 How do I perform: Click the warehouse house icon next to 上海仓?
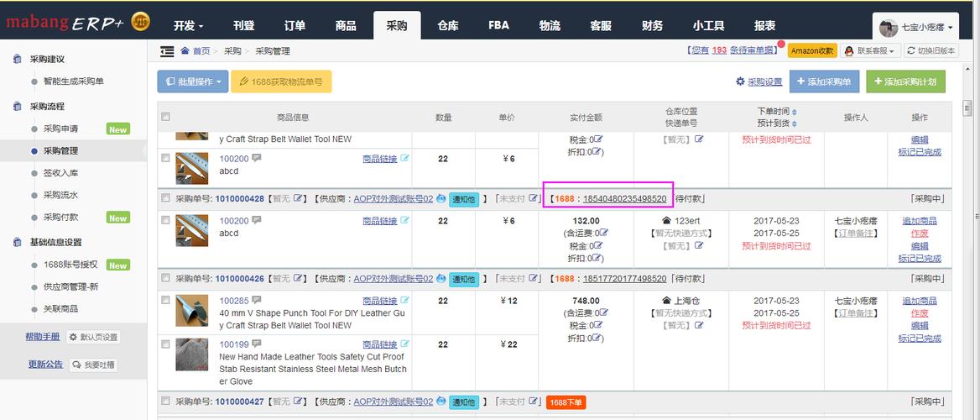pyautogui.click(x=667, y=301)
